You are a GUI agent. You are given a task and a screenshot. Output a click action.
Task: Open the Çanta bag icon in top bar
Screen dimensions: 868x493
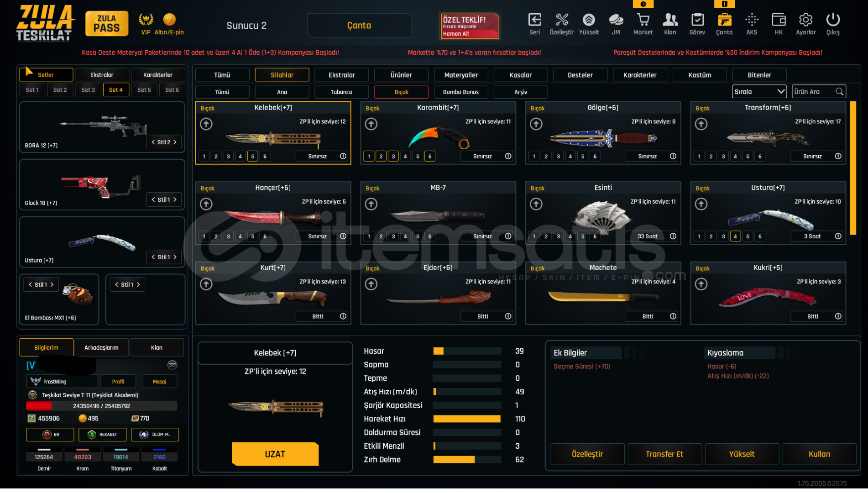[724, 20]
